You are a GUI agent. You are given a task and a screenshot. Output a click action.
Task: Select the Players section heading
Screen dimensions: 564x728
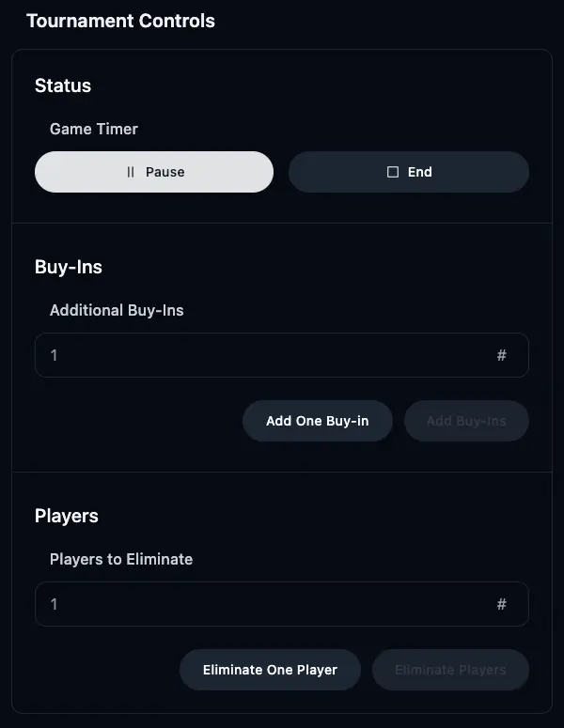67,516
